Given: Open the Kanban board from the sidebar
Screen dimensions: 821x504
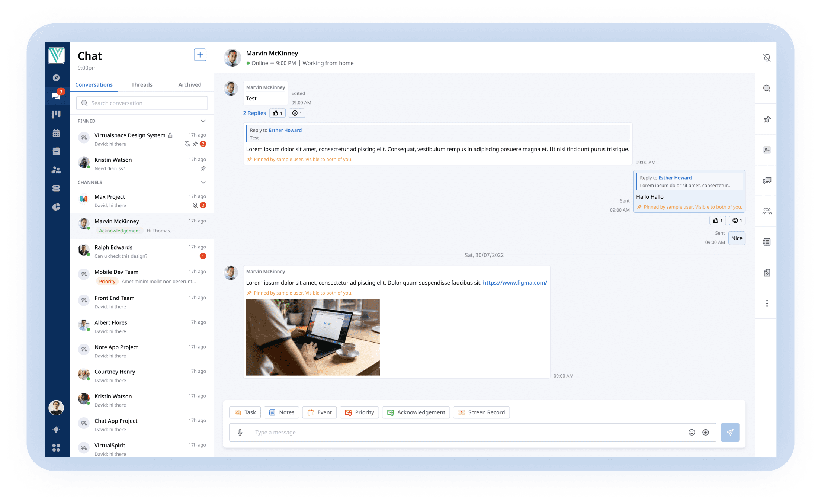Looking at the screenshot, I should click(57, 114).
